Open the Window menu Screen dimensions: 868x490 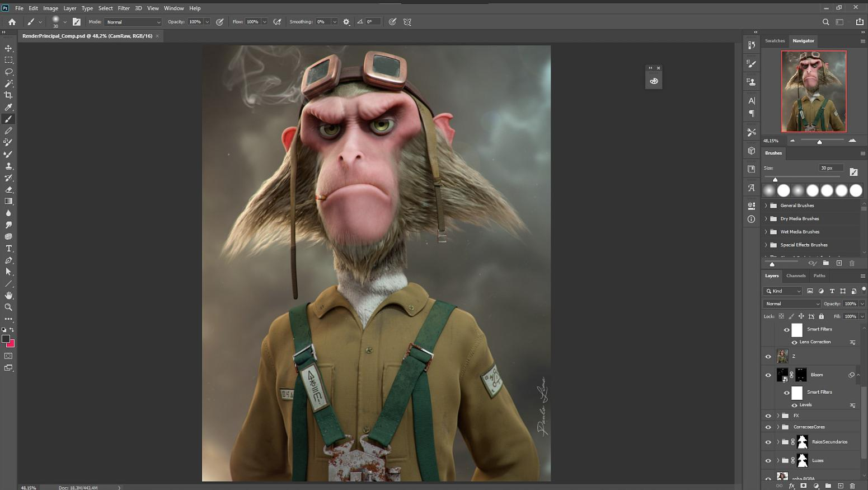click(174, 8)
